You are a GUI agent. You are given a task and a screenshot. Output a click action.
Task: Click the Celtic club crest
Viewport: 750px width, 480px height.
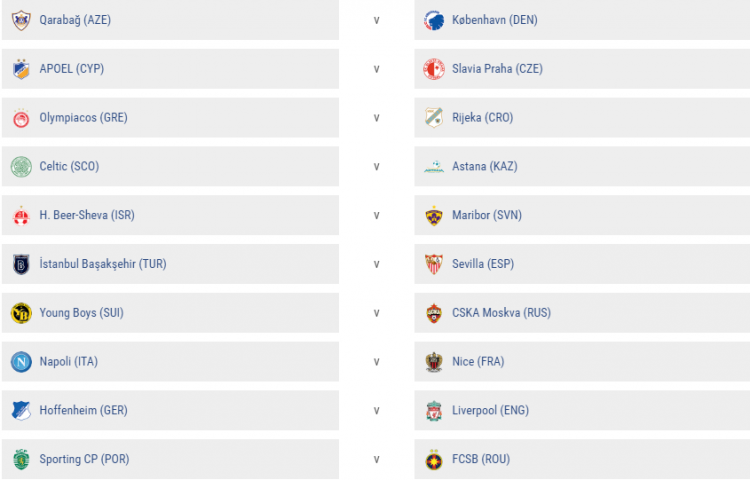tap(21, 166)
